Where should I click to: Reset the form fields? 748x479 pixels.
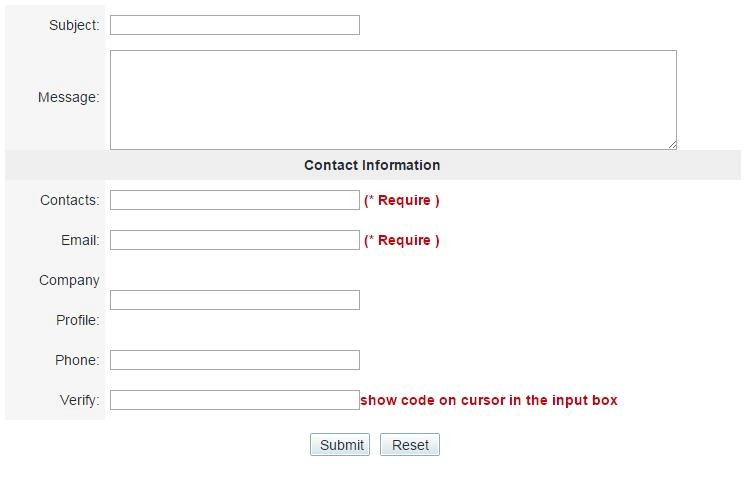(x=410, y=445)
